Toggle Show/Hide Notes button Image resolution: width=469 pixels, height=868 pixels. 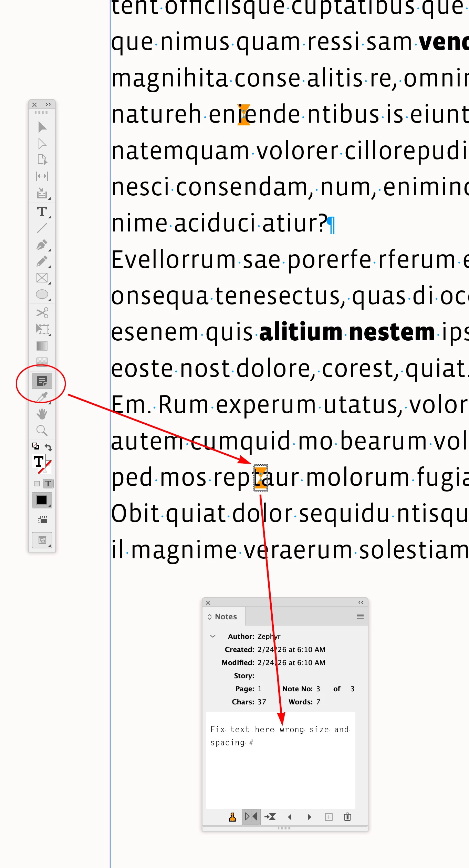point(251,817)
